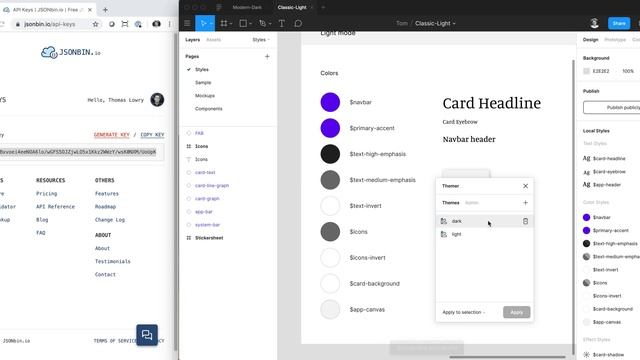The image size is (640, 360).
Task: Select the Rectangle shape tool
Action: pyautogui.click(x=243, y=24)
